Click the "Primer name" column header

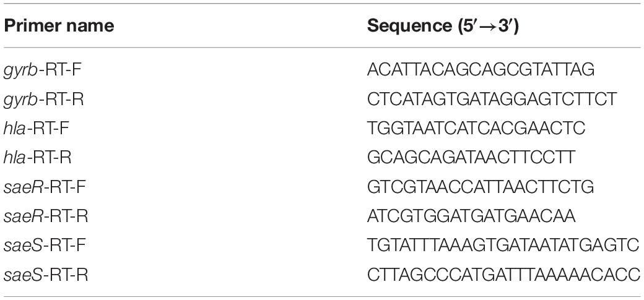[x=59, y=26]
